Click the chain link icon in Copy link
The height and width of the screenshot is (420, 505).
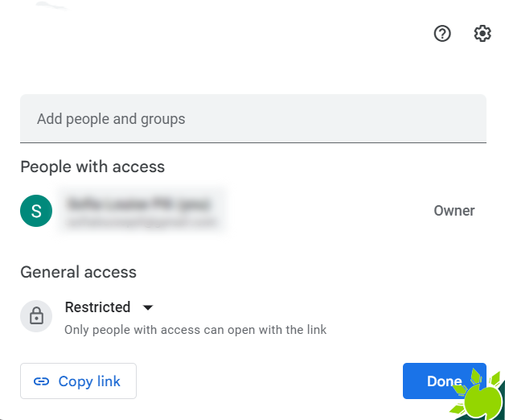pos(41,381)
